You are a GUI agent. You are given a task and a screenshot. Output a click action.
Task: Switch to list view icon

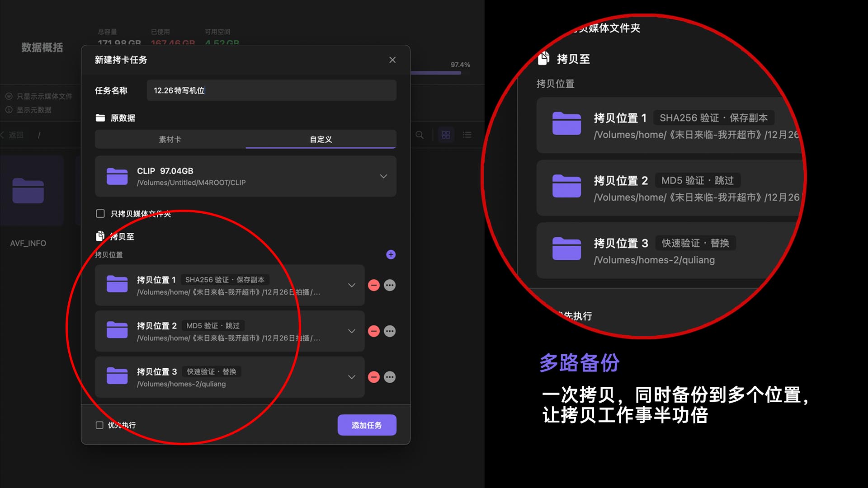[x=467, y=135]
